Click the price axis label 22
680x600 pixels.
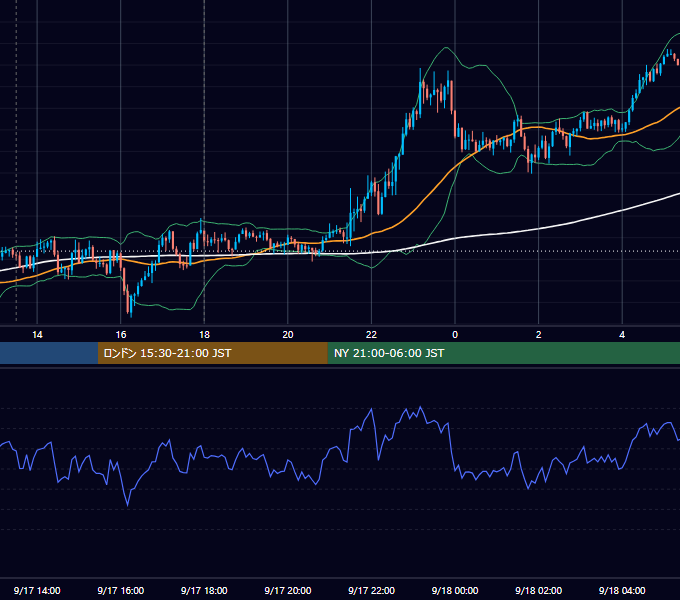click(371, 335)
